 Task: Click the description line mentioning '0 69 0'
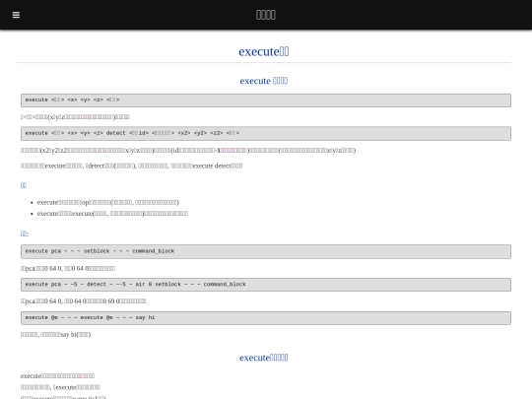pyautogui.click(x=84, y=300)
